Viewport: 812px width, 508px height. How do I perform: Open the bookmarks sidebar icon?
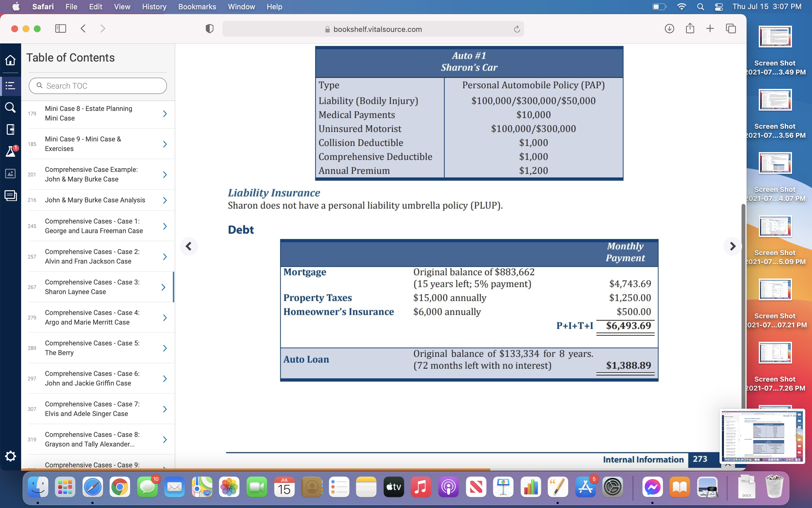(10, 129)
